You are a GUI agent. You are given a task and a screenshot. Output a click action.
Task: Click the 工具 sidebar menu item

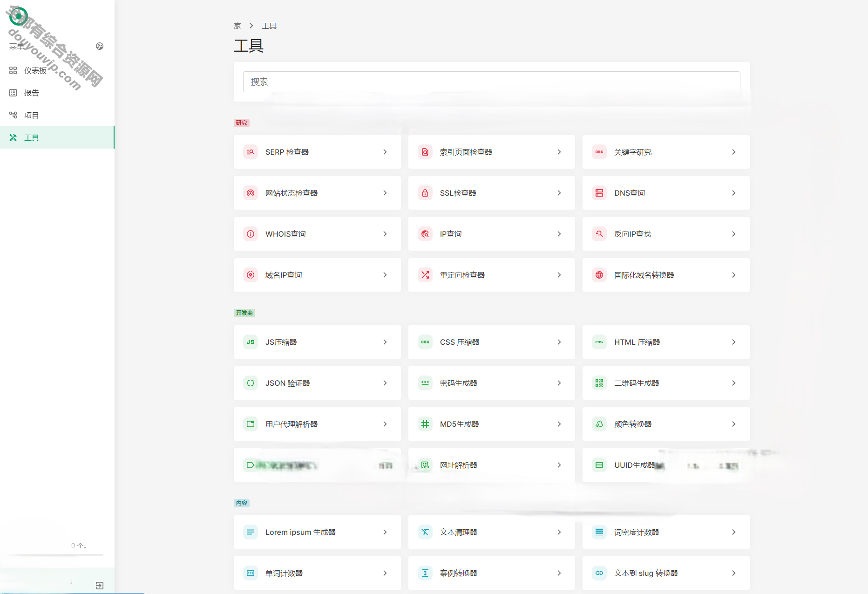[x=57, y=137]
